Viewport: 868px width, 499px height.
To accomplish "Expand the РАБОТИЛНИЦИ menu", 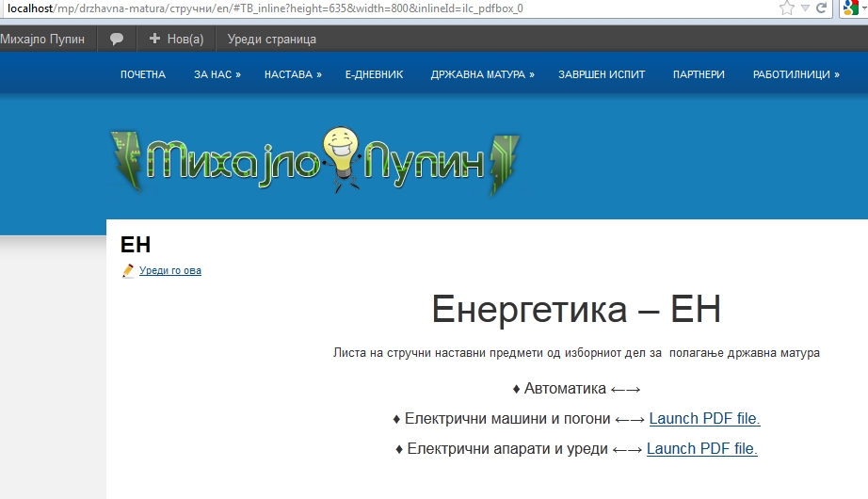I will tap(796, 74).
